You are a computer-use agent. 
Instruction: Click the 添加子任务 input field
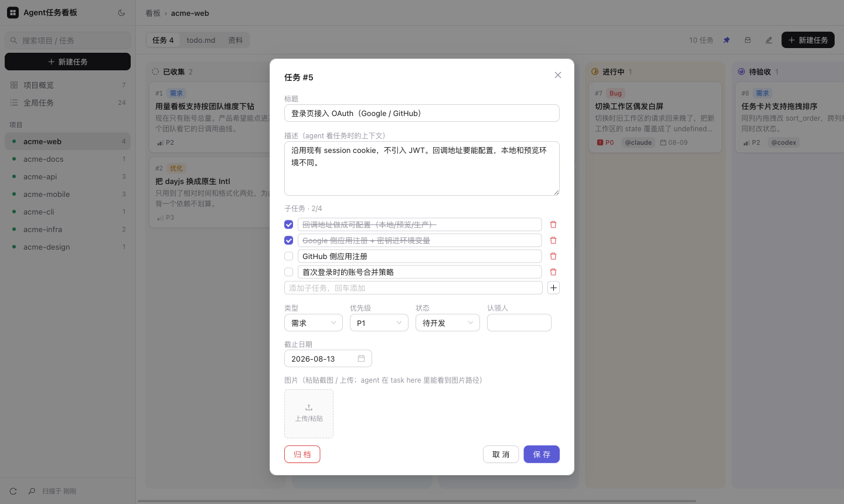(x=413, y=288)
